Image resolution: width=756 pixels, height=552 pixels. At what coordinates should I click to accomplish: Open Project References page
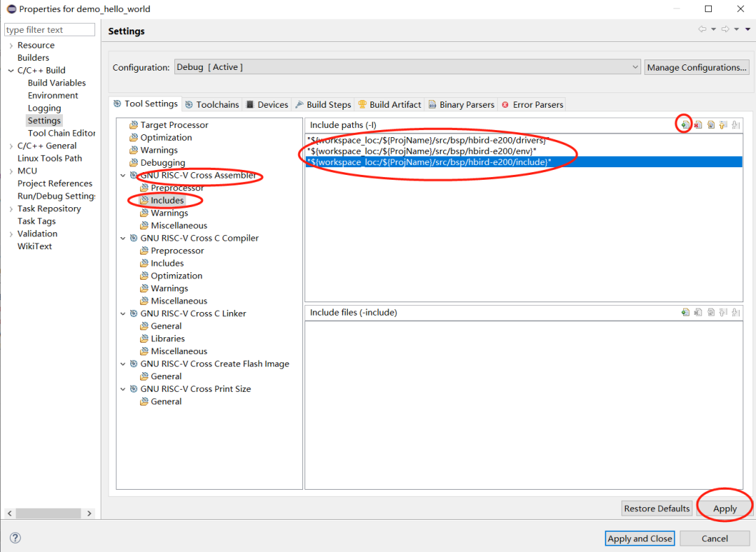55,183
